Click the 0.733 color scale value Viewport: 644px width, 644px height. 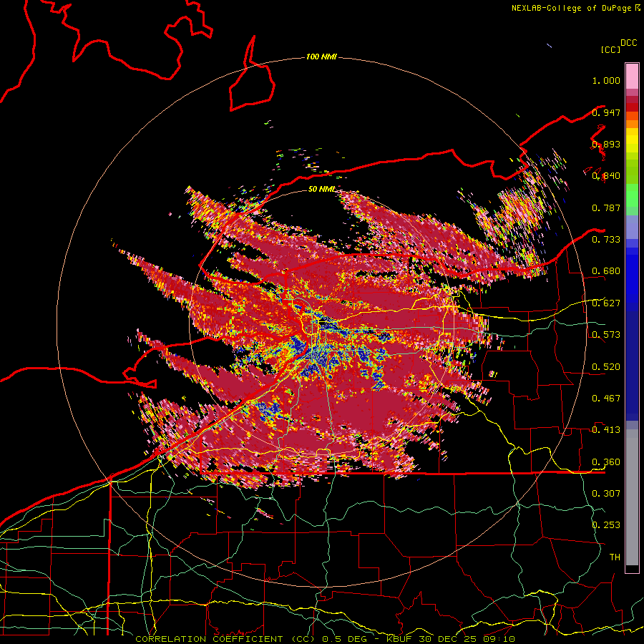(x=606, y=240)
